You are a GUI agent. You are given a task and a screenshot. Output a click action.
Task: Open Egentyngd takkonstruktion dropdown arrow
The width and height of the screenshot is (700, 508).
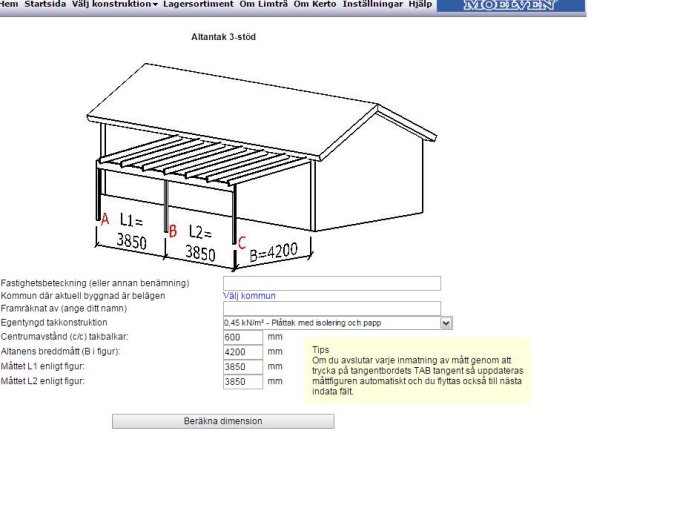tap(446, 323)
